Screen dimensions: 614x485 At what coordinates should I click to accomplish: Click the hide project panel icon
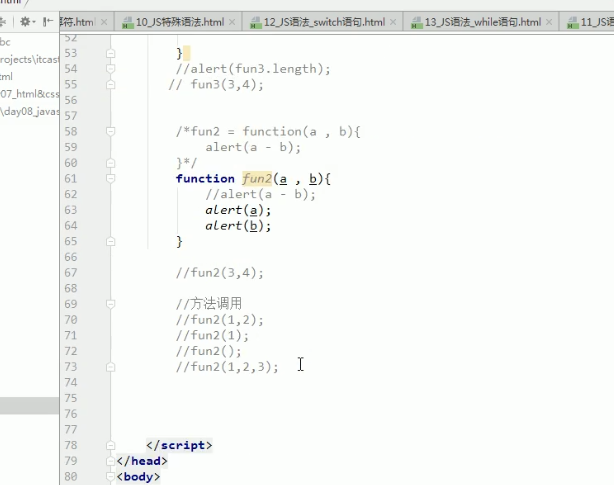48,22
